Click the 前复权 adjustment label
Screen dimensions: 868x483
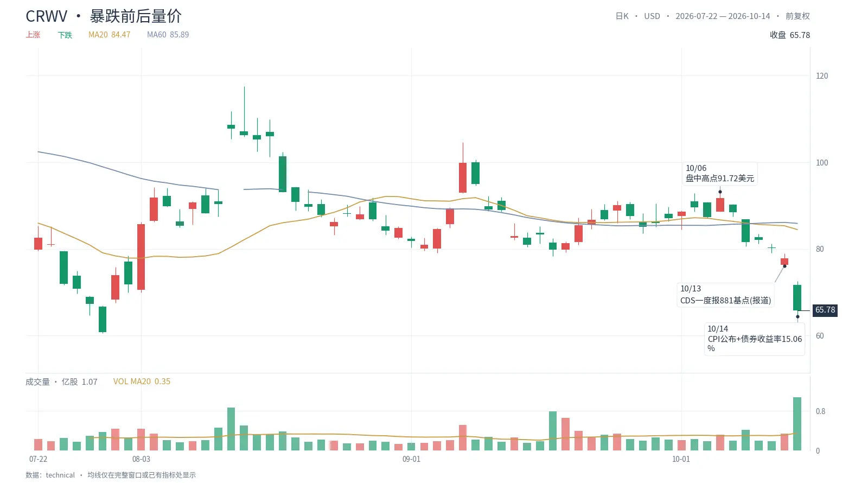pos(797,16)
